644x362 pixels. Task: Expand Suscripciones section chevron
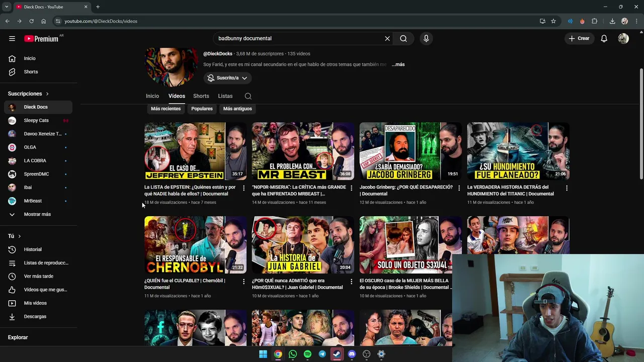[x=47, y=94]
